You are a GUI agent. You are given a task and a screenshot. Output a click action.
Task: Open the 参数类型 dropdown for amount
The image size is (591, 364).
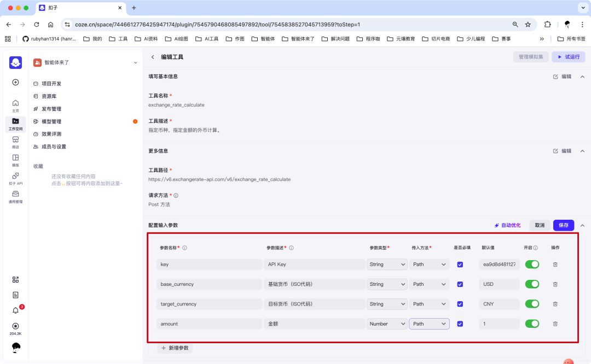[x=387, y=324]
